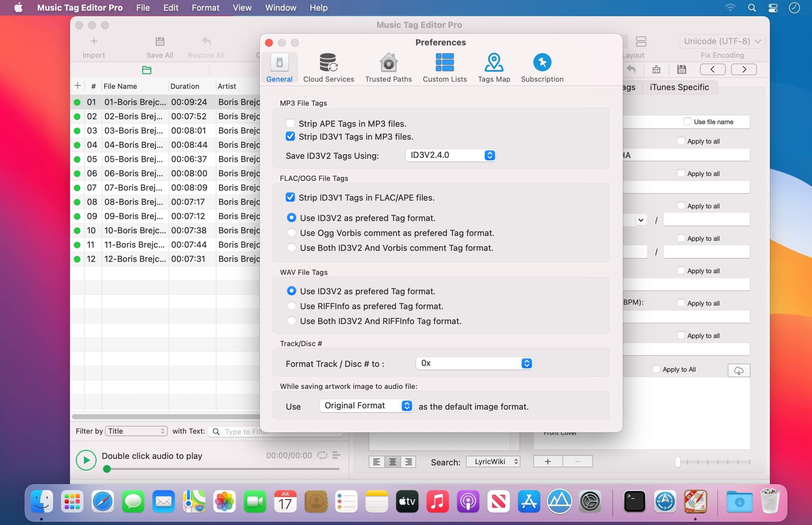Image resolution: width=812 pixels, height=525 pixels.
Task: Open Music Tag Editor icon in Dock
Action: pyautogui.click(x=695, y=501)
